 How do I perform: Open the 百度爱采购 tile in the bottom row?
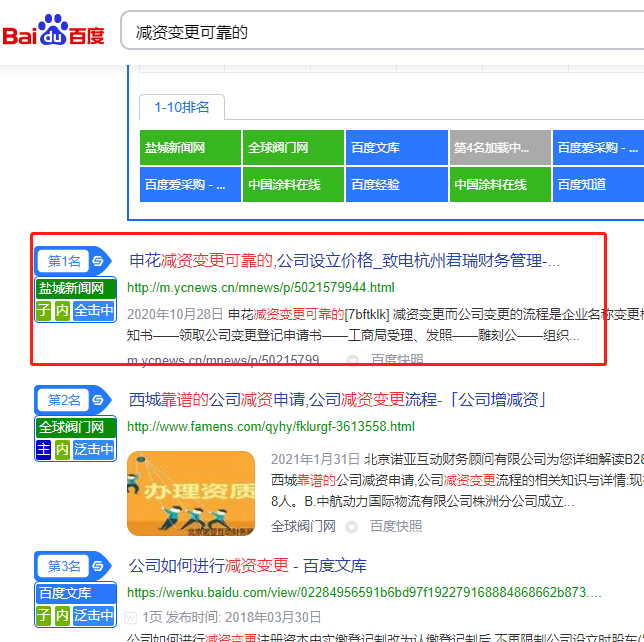pos(190,184)
